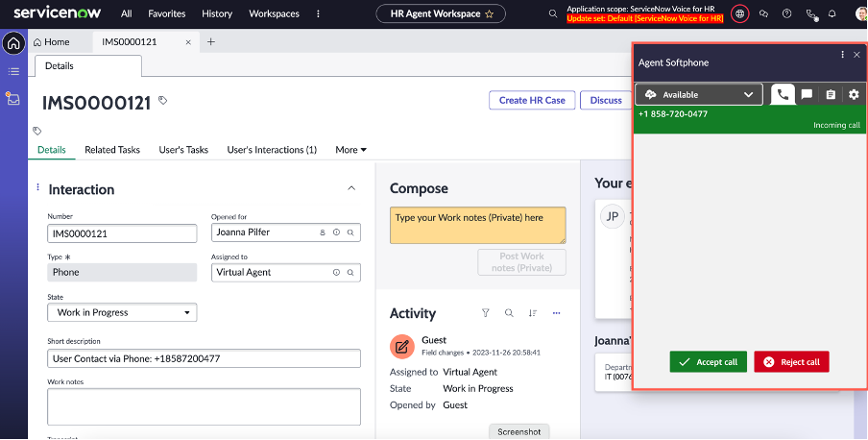Close the Agent Softphone panel
The width and height of the screenshot is (868, 440).
coord(856,55)
